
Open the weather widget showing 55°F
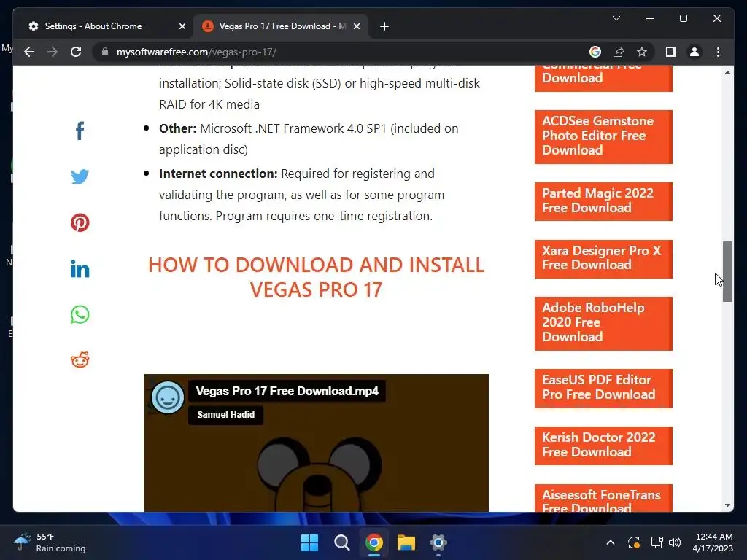[50, 542]
